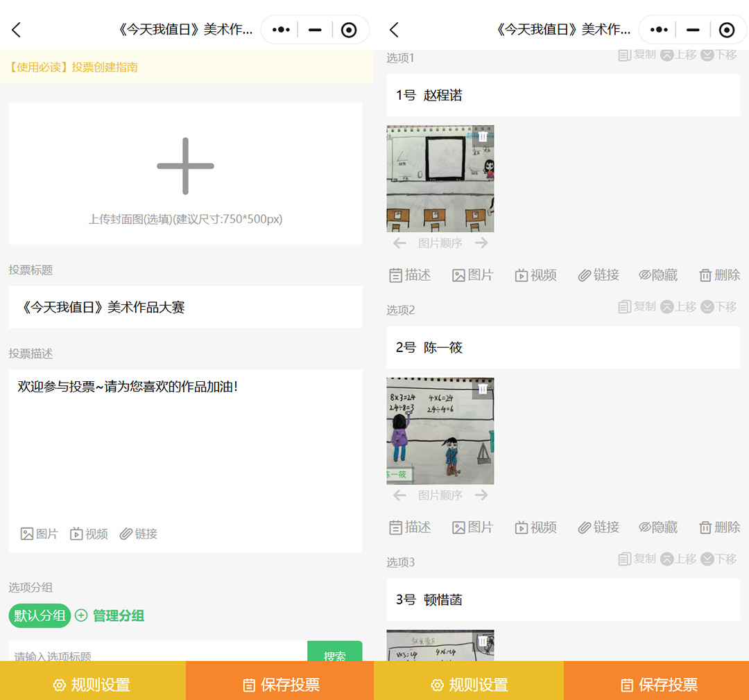
Task: Open 规则设置 on the left bottom bar
Action: click(92, 685)
